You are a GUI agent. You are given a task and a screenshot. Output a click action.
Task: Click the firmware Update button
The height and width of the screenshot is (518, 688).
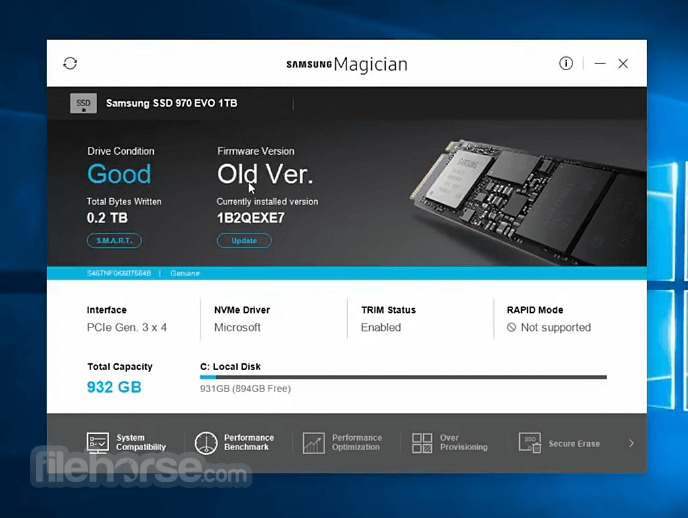click(x=244, y=240)
